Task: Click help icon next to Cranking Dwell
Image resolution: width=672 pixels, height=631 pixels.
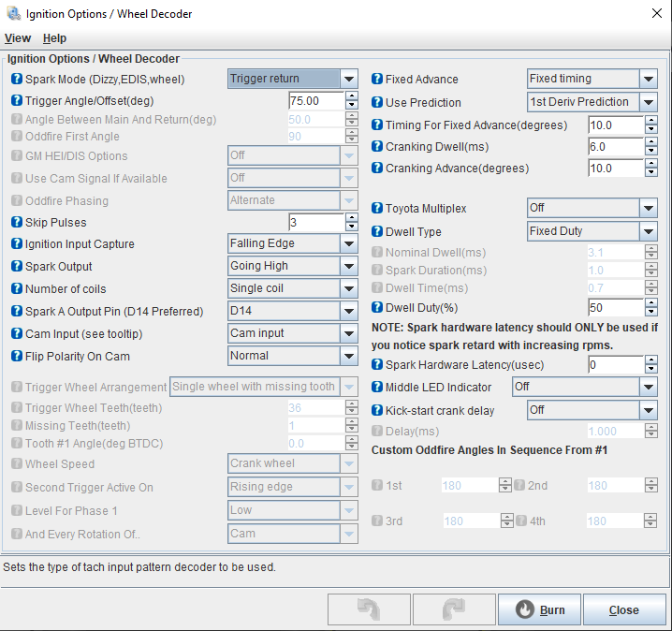Action: tap(377, 147)
